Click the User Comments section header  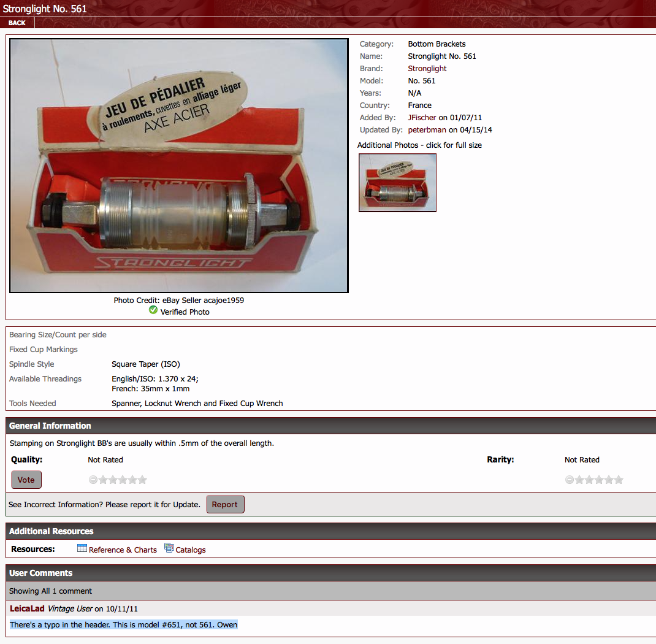[x=331, y=573]
